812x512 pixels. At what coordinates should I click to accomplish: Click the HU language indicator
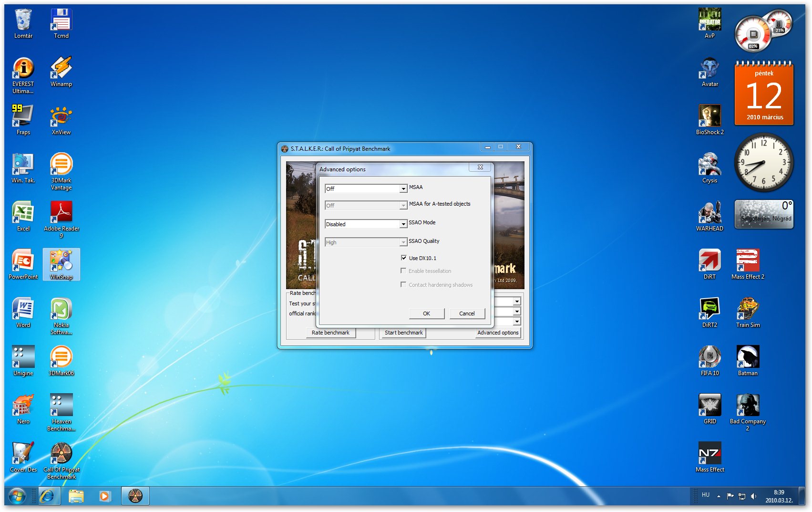(706, 495)
